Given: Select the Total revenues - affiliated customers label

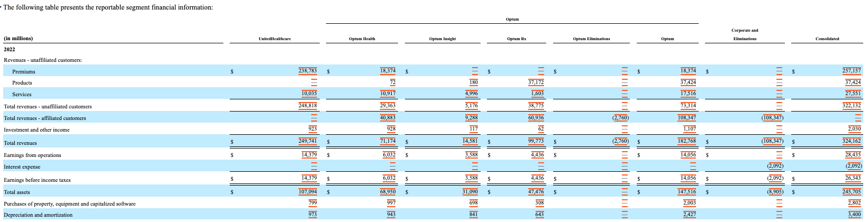Looking at the screenshot, I should coord(44,118).
